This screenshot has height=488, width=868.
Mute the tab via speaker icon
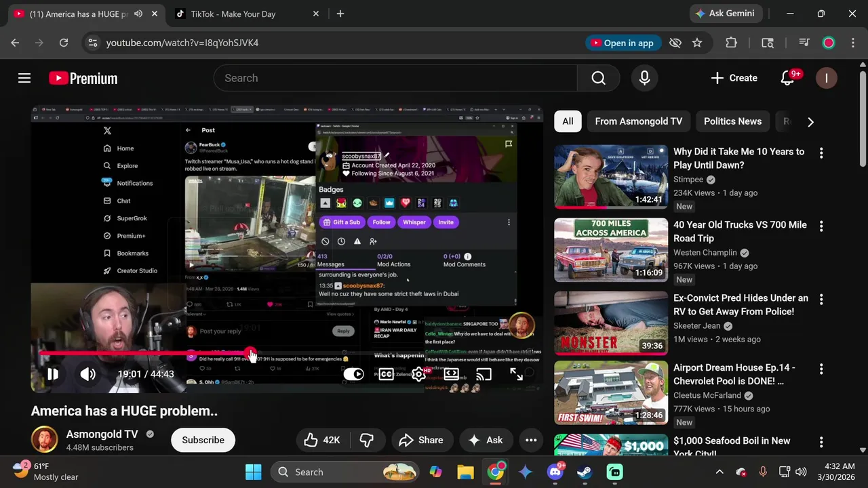point(138,14)
